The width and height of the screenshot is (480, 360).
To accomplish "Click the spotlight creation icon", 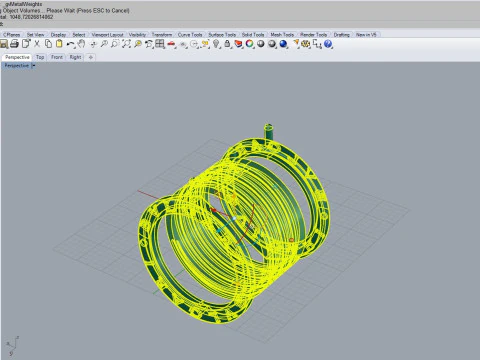I will (x=296, y=44).
